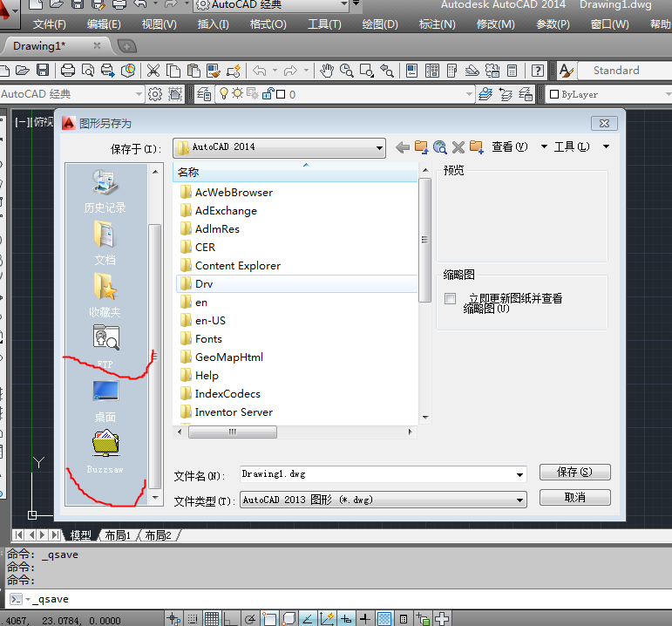Click the Name column header
672x626 pixels.
click(x=295, y=173)
